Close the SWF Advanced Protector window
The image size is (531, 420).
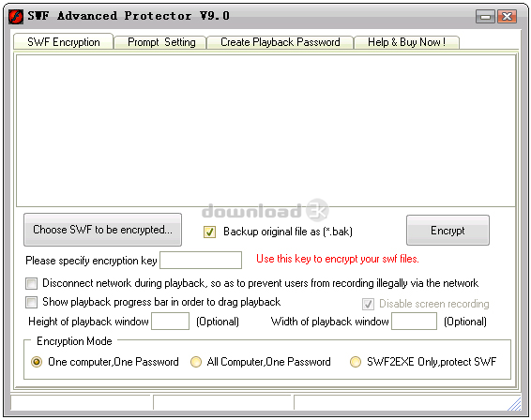507,16
